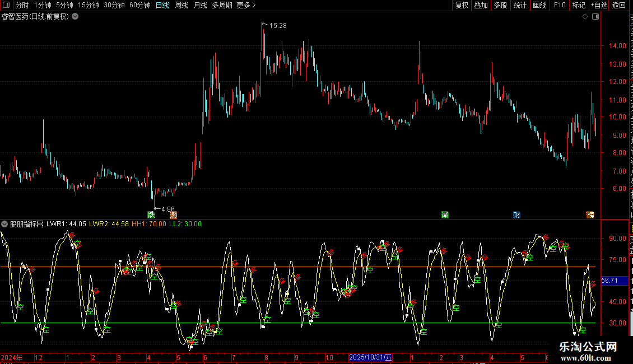Screen dimensions: 633x364
Task: Switch to the 分时 intraday view
Action: tap(22, 5)
